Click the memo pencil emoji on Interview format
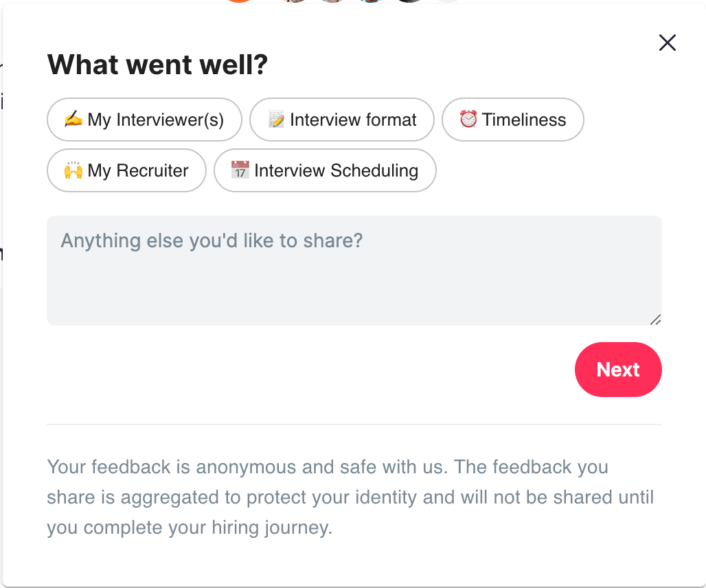This screenshot has height=588, width=706. click(277, 120)
